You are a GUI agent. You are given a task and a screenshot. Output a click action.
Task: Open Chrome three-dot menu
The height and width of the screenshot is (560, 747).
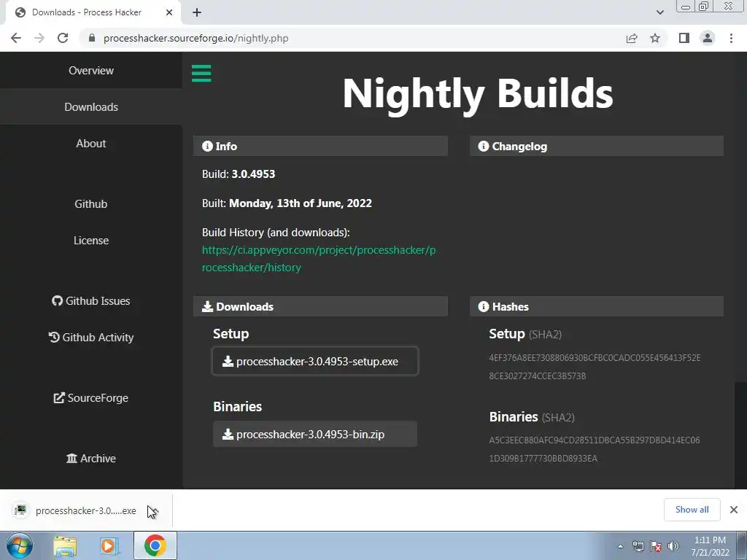coord(731,38)
